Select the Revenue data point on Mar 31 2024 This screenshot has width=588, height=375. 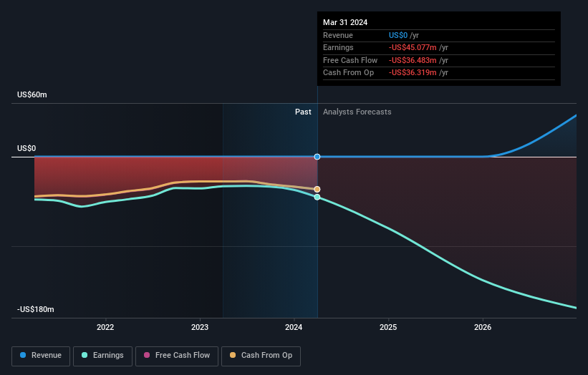[x=317, y=157]
